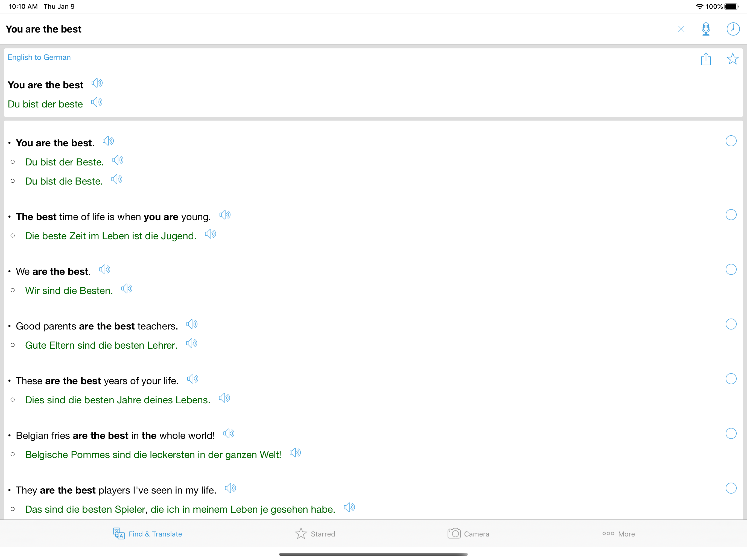Clear the search text with the X
This screenshot has width=747, height=560.
pos(681,29)
